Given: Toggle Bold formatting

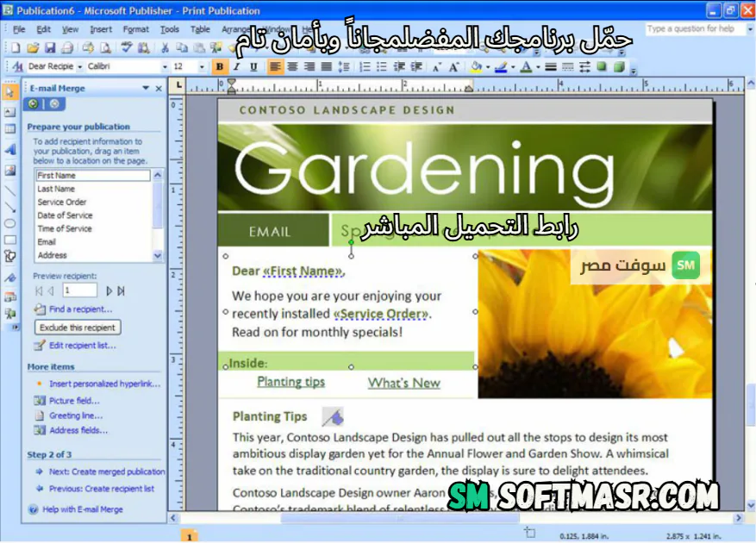Looking at the screenshot, I should point(219,66).
